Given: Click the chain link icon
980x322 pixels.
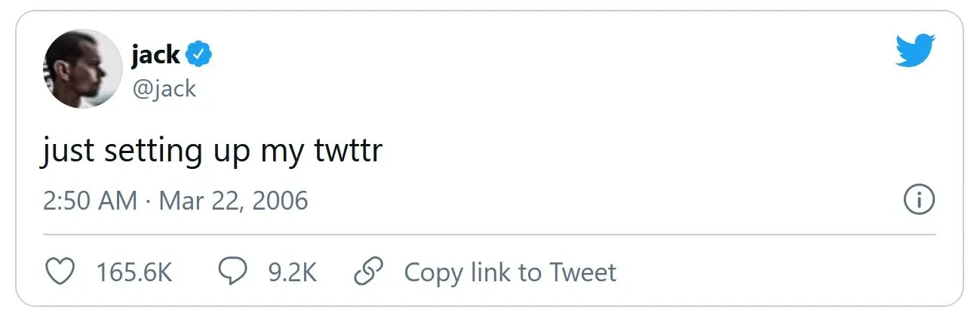Looking at the screenshot, I should (x=368, y=272).
